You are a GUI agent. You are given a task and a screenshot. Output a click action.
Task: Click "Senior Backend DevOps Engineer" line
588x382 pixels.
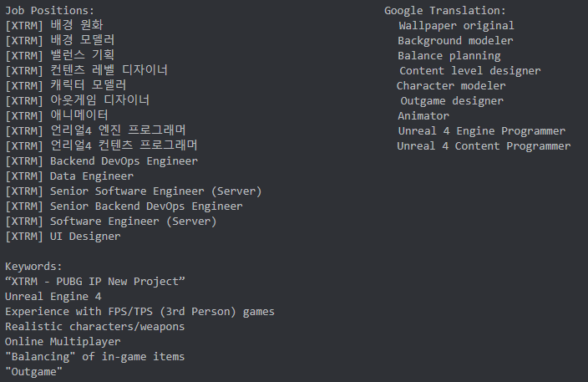click(124, 206)
